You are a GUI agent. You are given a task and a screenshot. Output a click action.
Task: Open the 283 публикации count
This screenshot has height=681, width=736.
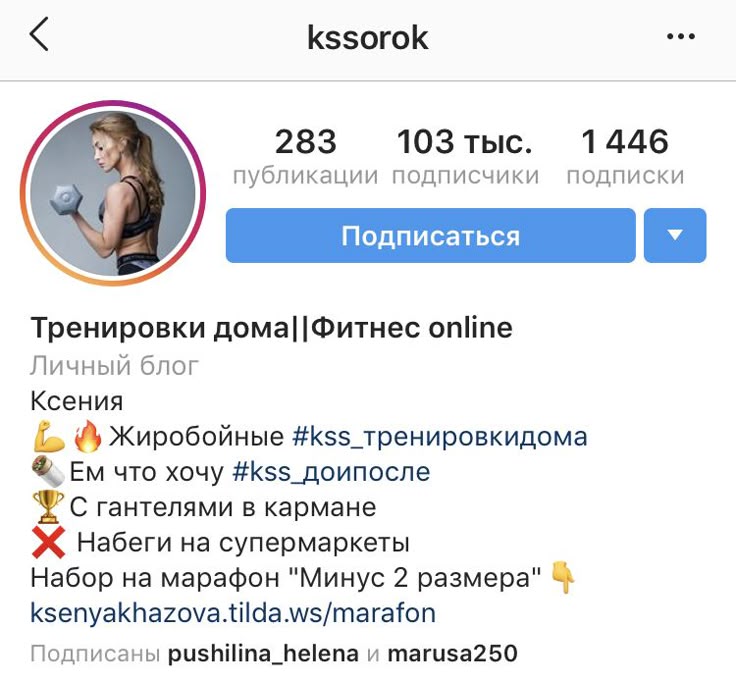pyautogui.click(x=306, y=157)
